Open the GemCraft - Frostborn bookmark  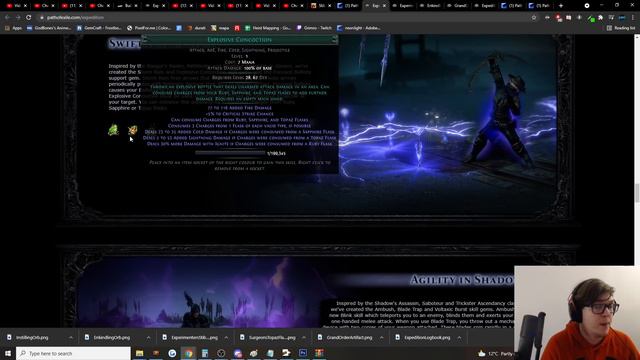coord(99,28)
